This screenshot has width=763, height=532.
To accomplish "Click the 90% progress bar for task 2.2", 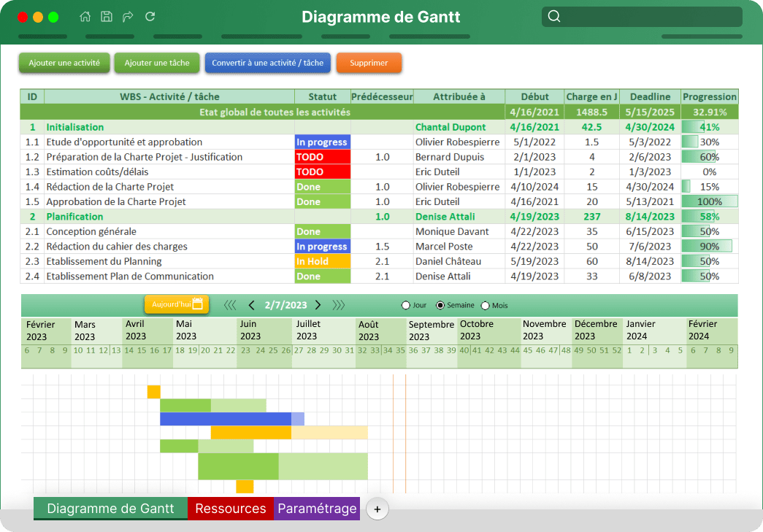I will click(707, 246).
